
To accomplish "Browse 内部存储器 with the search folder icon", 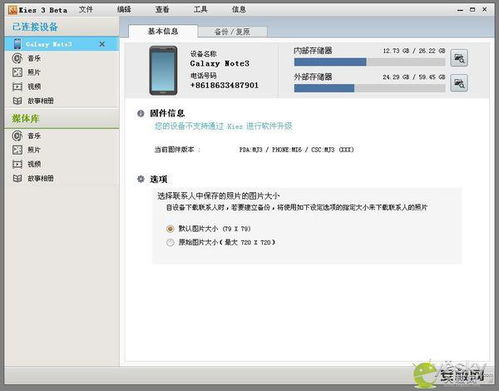I will click(x=459, y=58).
